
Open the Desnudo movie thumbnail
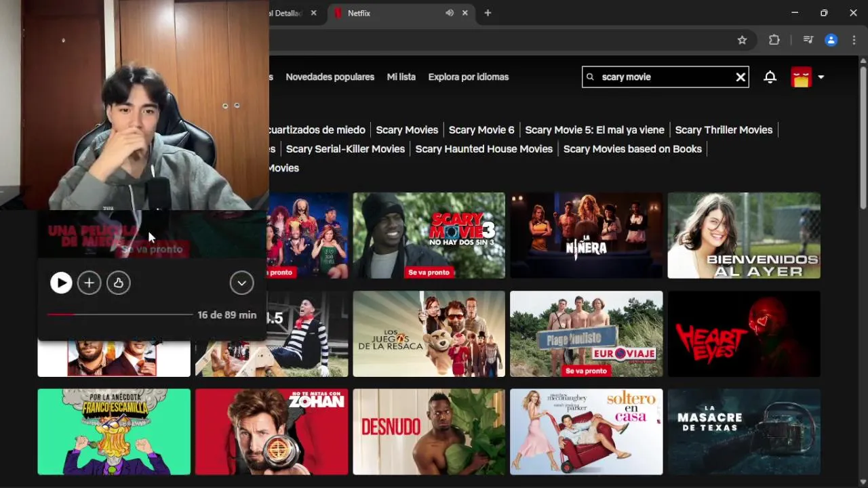tap(429, 432)
